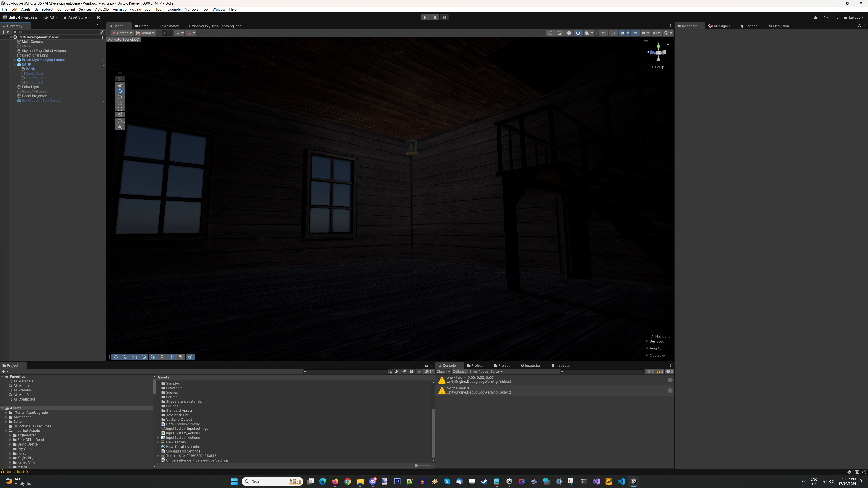Toggle audio muting in the scene view
This screenshot has width=868, height=488.
click(x=614, y=33)
